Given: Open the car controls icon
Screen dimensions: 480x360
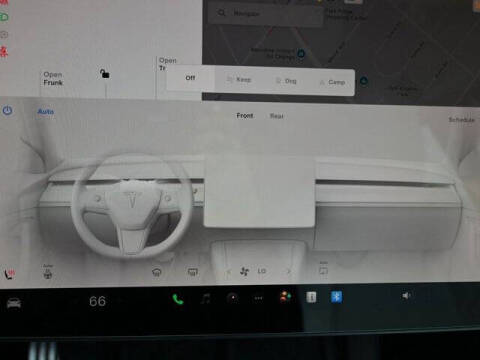Looking at the screenshot, I should (x=14, y=303).
